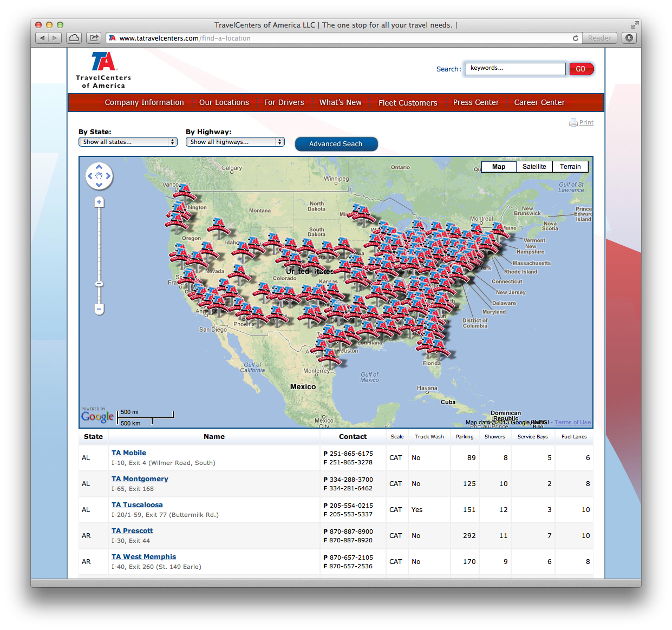The height and width of the screenshot is (630, 672).
Task: Click the Google logo on map
Action: click(97, 417)
